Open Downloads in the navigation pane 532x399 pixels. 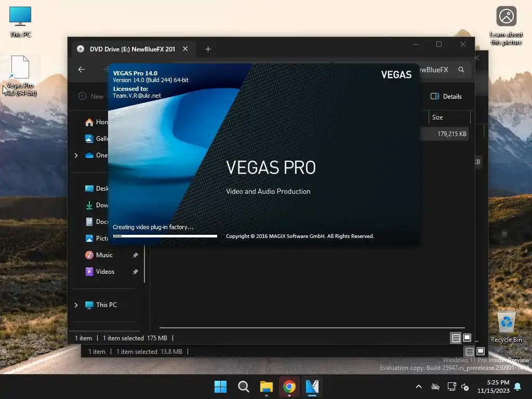point(96,205)
